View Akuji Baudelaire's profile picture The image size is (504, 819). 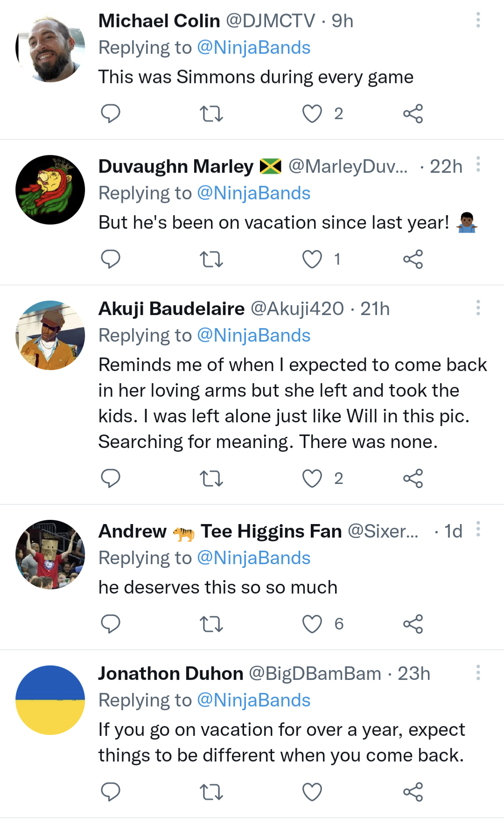pos(50,335)
